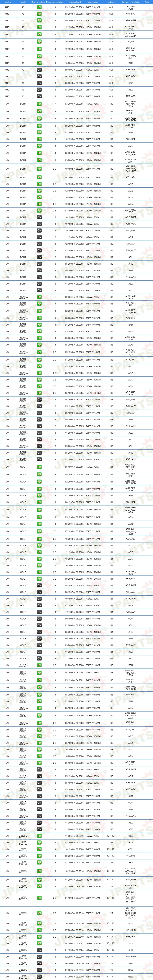Viewport: 153px width, 980px height.
Task: Click the Nadwozie column header
Action: pos(112,2)
